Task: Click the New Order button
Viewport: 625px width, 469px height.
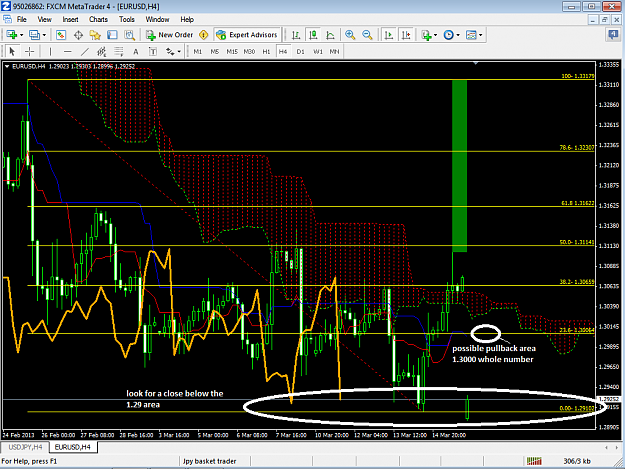Action: (x=169, y=35)
